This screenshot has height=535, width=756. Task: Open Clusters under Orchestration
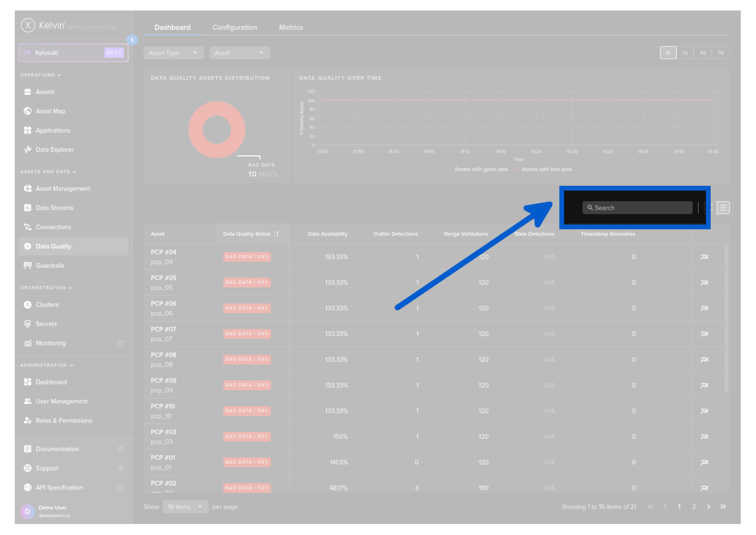point(47,305)
